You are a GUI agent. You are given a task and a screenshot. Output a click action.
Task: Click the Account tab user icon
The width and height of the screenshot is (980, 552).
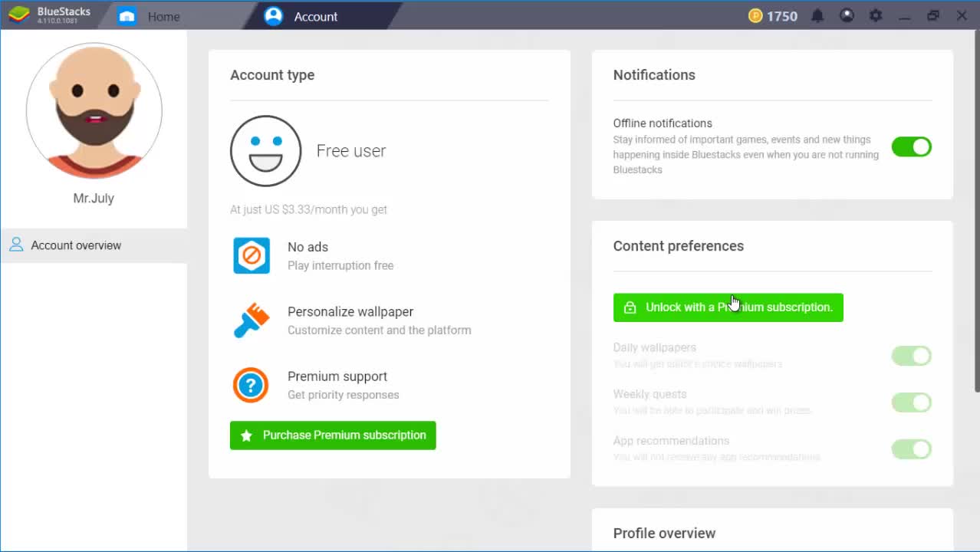[274, 16]
